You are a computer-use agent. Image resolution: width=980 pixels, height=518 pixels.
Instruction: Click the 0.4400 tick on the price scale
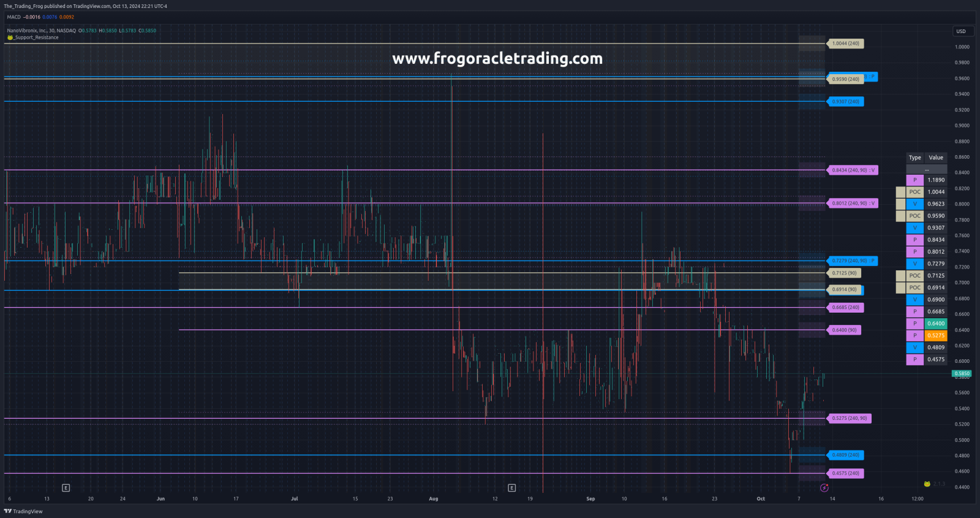pos(962,487)
